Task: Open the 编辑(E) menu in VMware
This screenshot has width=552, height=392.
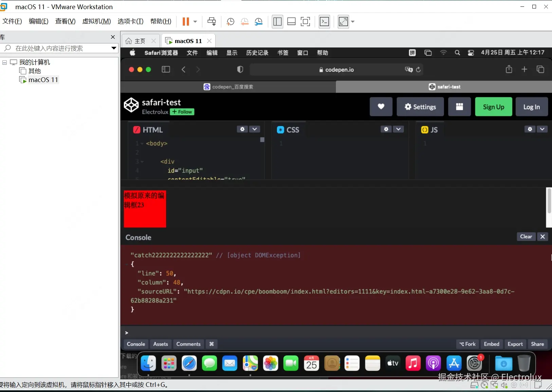Action: click(x=38, y=21)
